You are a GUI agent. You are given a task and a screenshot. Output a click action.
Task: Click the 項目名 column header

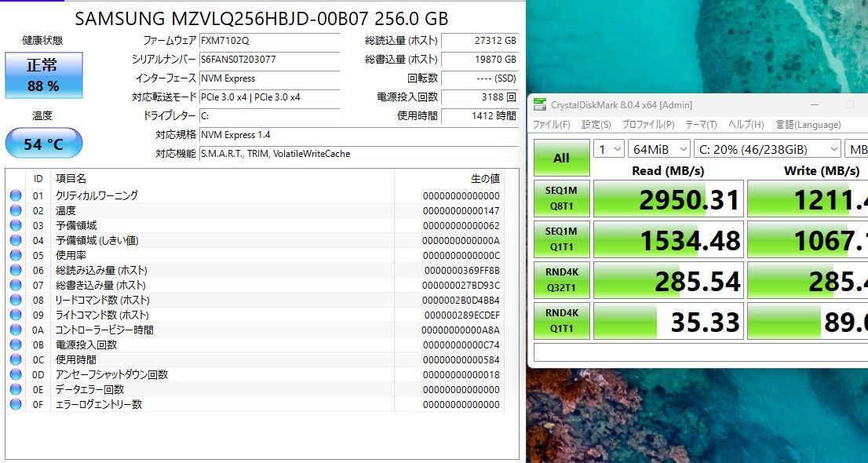(x=71, y=179)
